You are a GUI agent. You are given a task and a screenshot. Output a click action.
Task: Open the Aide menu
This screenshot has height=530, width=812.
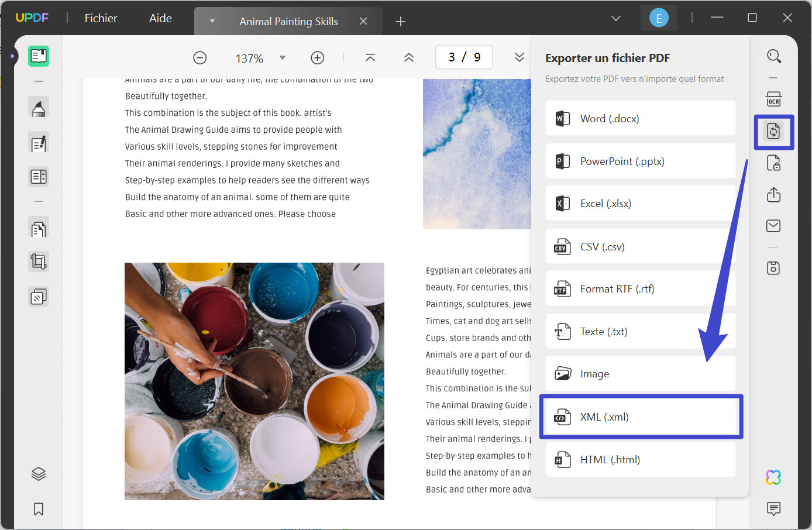pos(160,18)
